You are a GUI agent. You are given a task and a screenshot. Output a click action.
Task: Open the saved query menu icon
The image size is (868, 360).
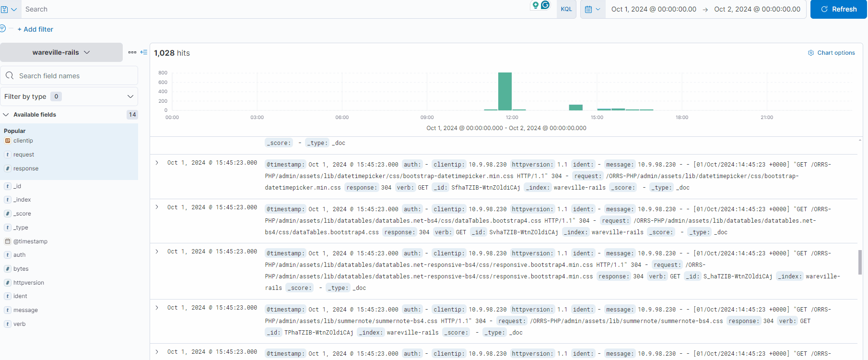coord(8,9)
